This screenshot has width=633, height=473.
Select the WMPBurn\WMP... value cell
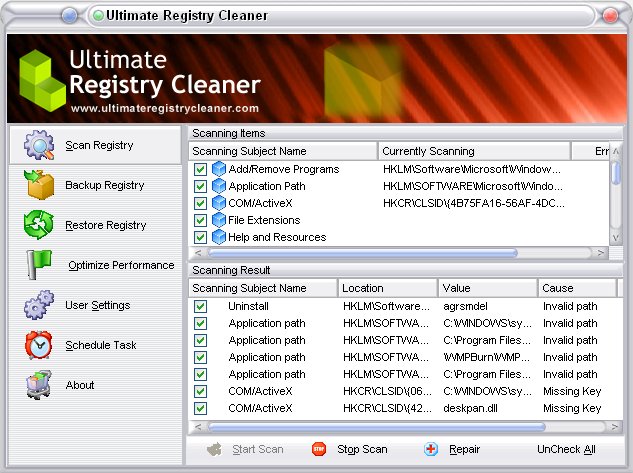(486, 357)
